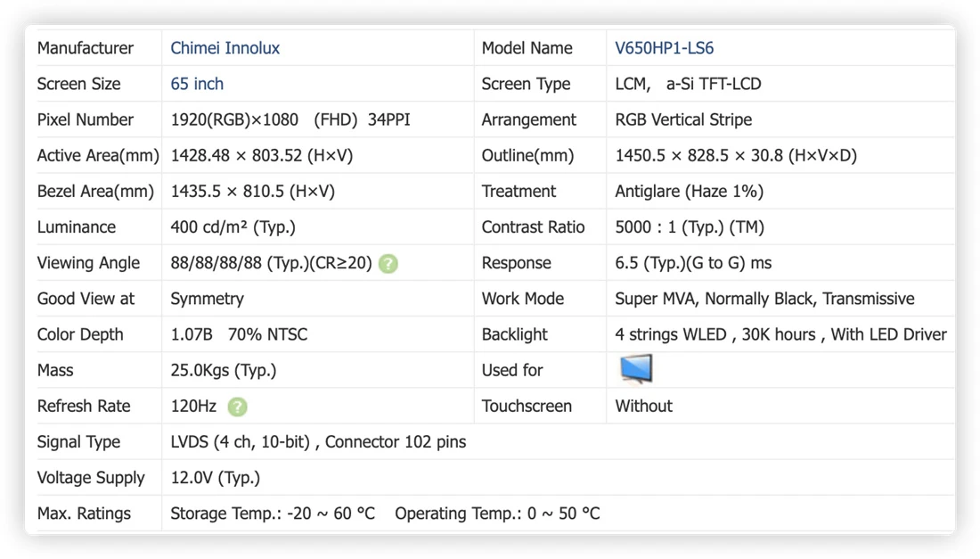The image size is (980, 559).
Task: Click the Viewing Angle help question-mark icon
Action: click(388, 264)
